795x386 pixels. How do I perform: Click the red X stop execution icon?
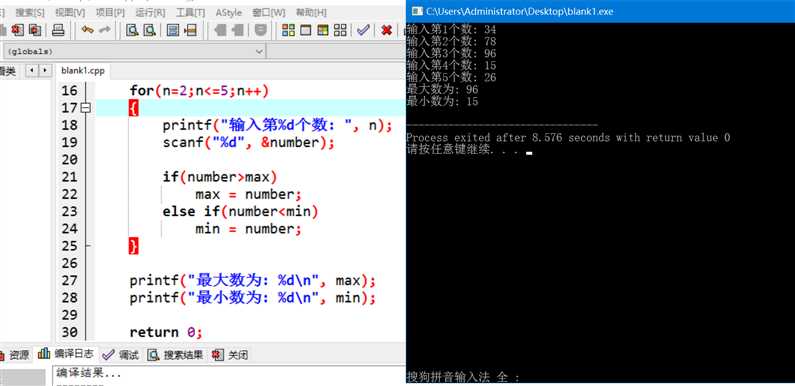tap(387, 30)
